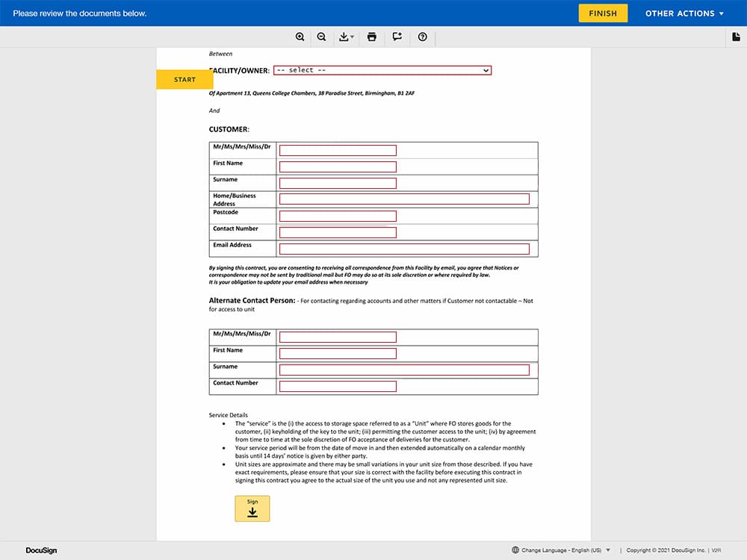Image resolution: width=747 pixels, height=560 pixels.
Task: Click the Customer title (Mr/Ms/Mrs/Miss/Dr) field
Action: point(338,151)
